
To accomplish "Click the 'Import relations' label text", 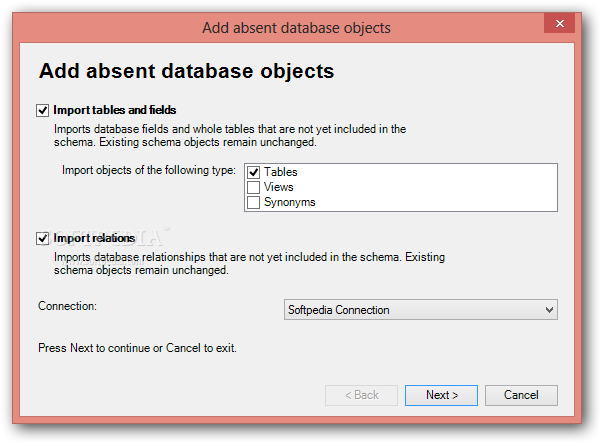I will [x=94, y=239].
